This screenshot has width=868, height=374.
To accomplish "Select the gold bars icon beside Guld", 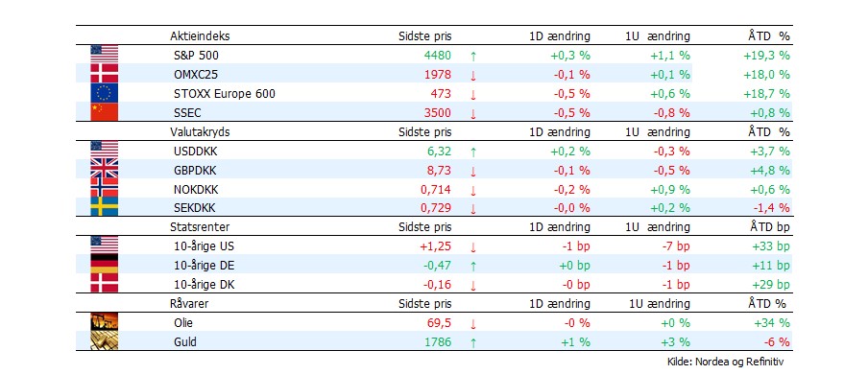I will point(104,340).
